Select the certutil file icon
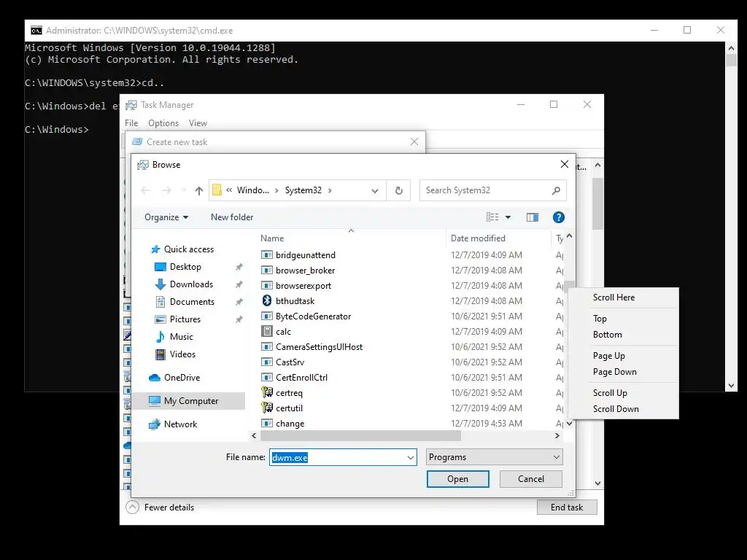Viewport: 747px width, 560px height. (267, 408)
